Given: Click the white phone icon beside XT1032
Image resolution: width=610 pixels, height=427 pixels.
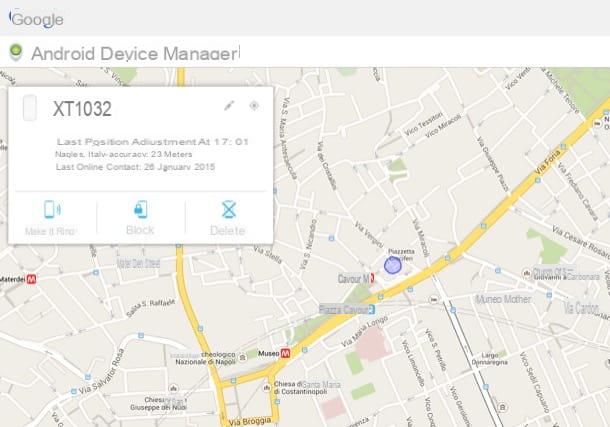Looking at the screenshot, I should [30, 108].
